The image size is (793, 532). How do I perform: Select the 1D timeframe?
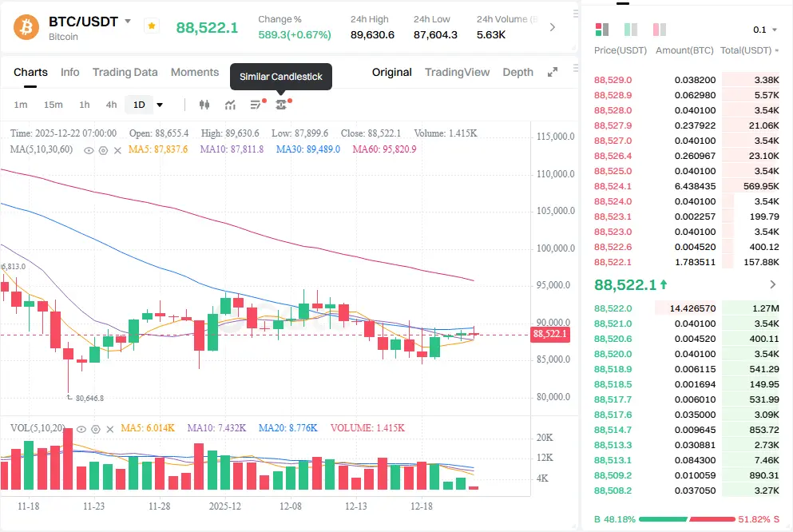point(139,105)
